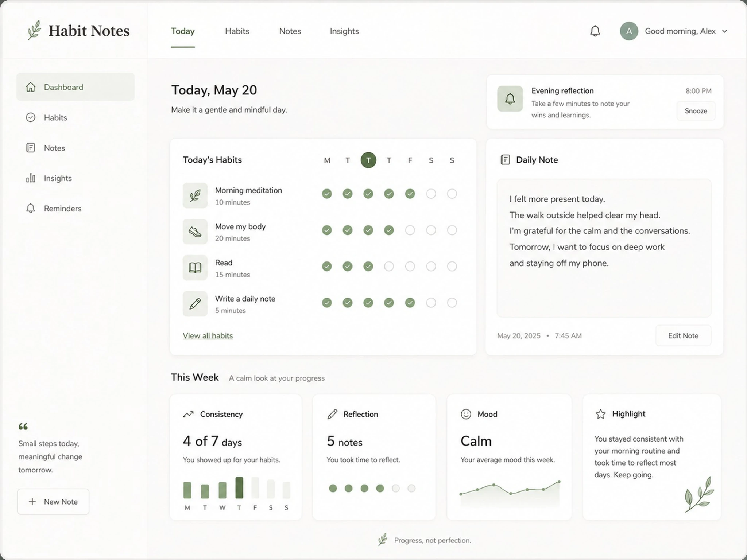Screen dimensions: 747x560
Task: Select the Morning meditation leaf icon
Action: coord(195,195)
